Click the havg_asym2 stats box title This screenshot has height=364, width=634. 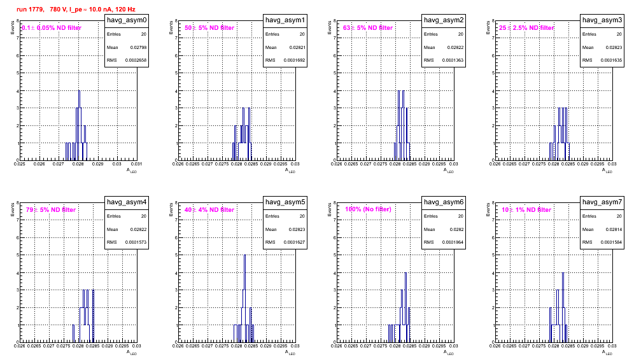tap(444, 20)
